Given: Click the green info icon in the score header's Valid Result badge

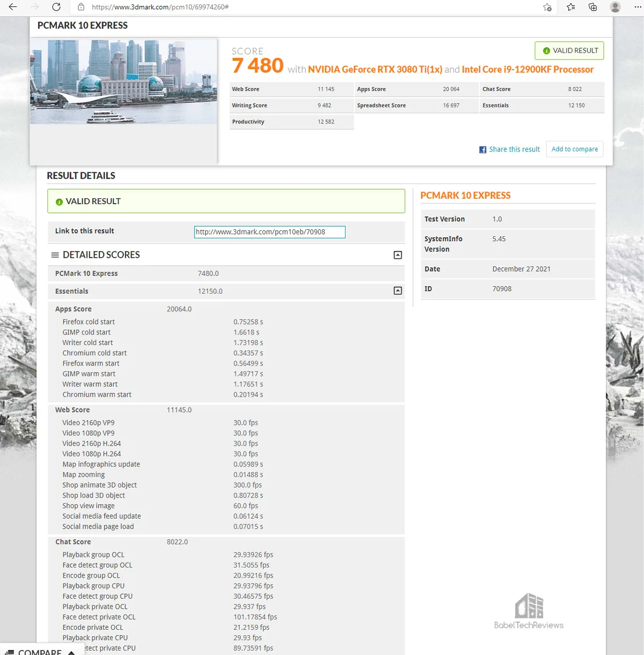Looking at the screenshot, I should coord(546,51).
